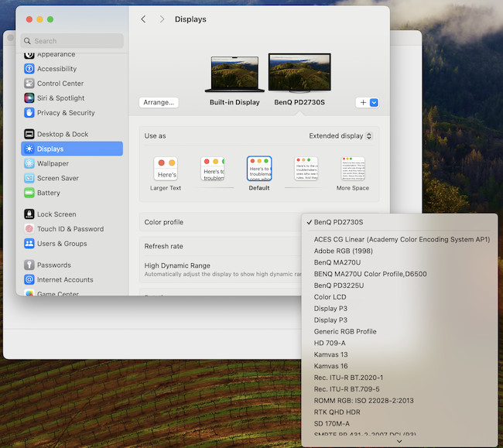The image size is (503, 448).
Task: Click the Wallpaper sidebar label
Action: 53,163
